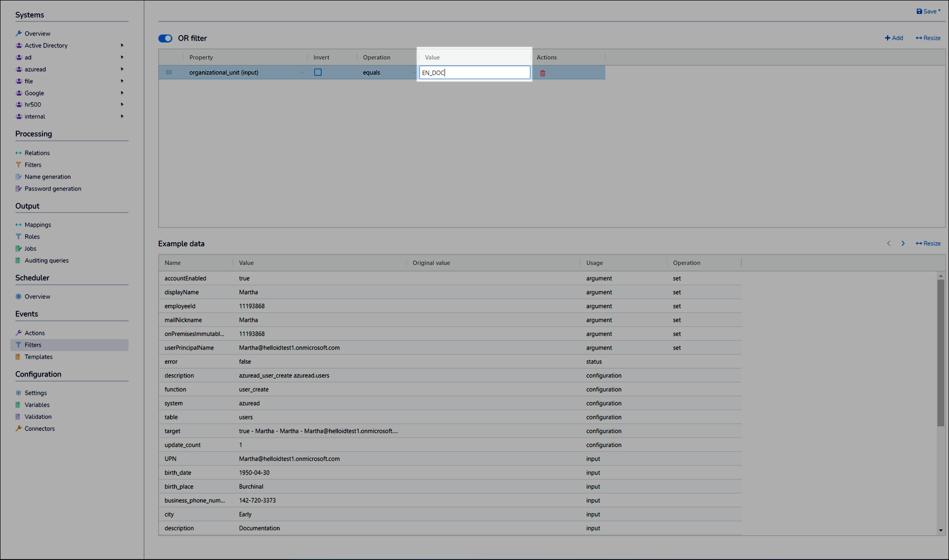
Task: Click the Jobs icon under Output
Action: (18, 249)
